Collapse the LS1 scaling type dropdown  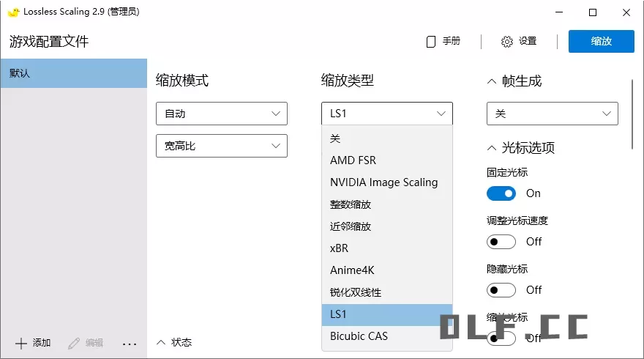click(x=387, y=114)
